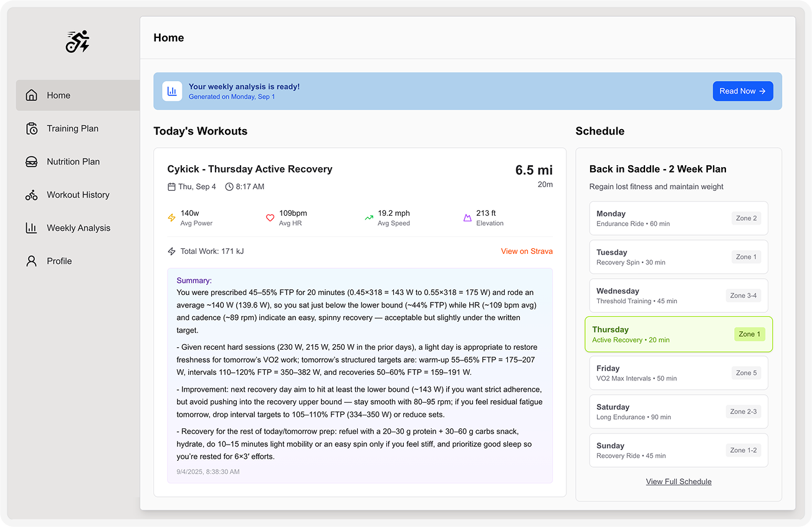Select Saturday Long Endurance schedule card
Screen dimensions: 812x527
point(679,412)
